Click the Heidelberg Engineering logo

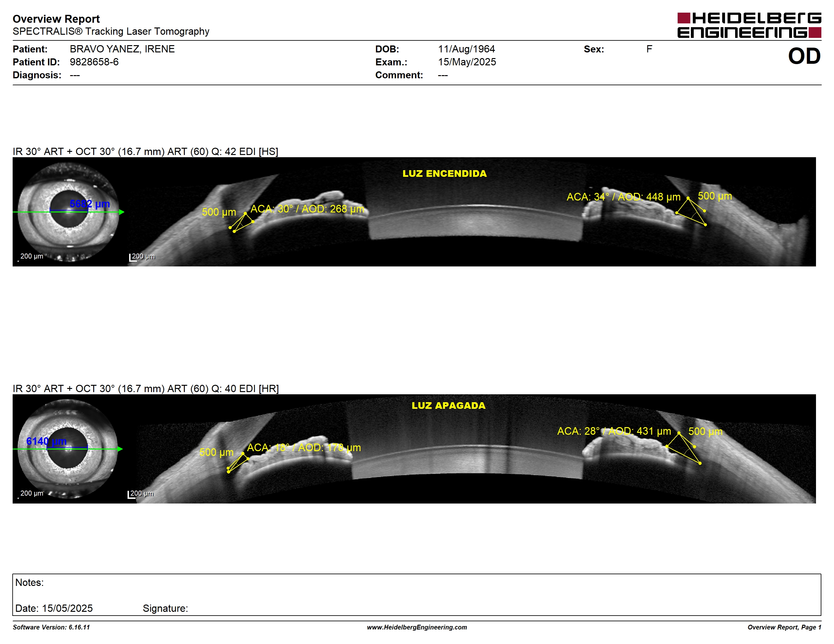749,25
